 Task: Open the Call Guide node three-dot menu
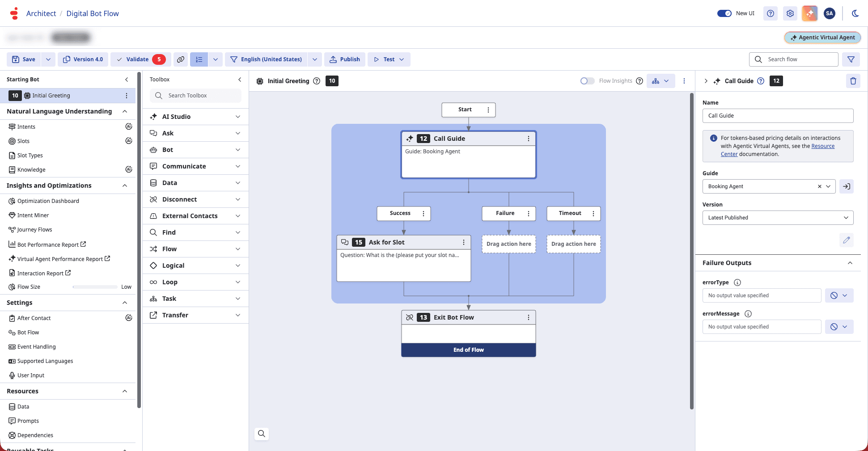pos(529,139)
